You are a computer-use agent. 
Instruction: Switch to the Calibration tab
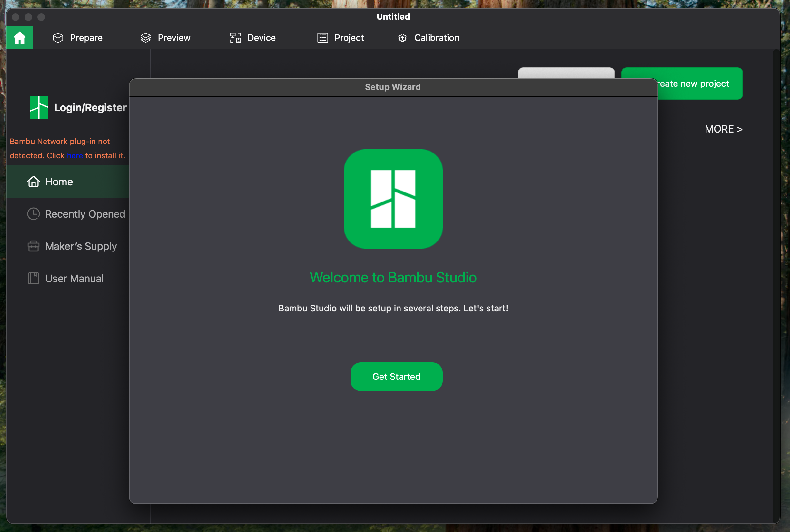[x=436, y=38]
